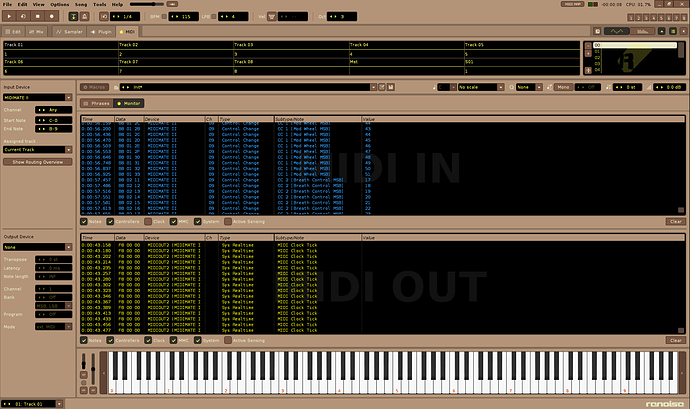Click the loop-pattern playback button

click(23, 17)
